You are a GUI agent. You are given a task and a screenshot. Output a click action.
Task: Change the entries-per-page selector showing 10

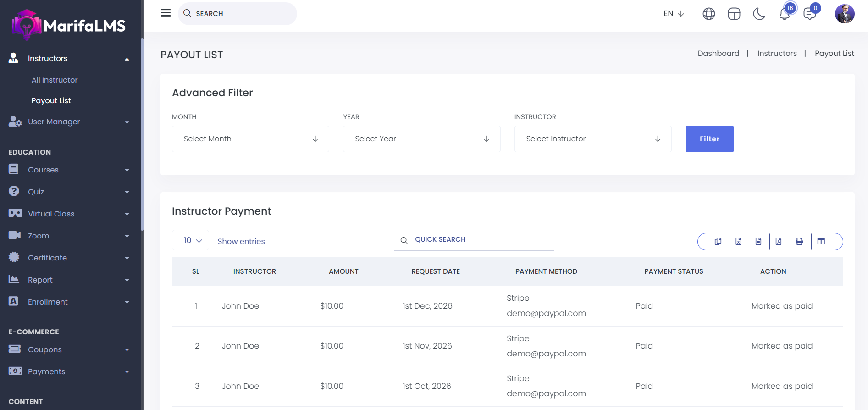[x=190, y=240]
